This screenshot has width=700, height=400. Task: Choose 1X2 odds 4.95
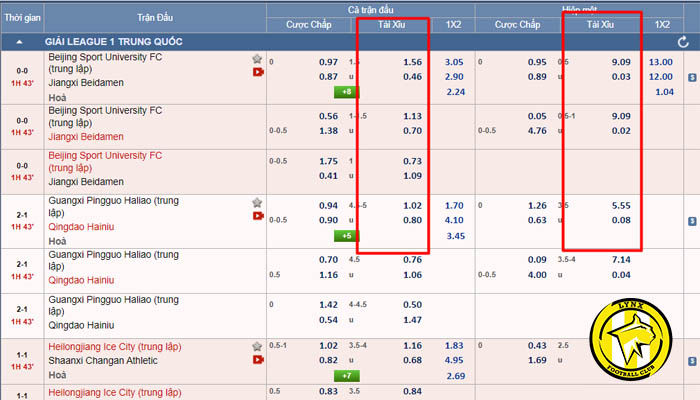(454, 360)
